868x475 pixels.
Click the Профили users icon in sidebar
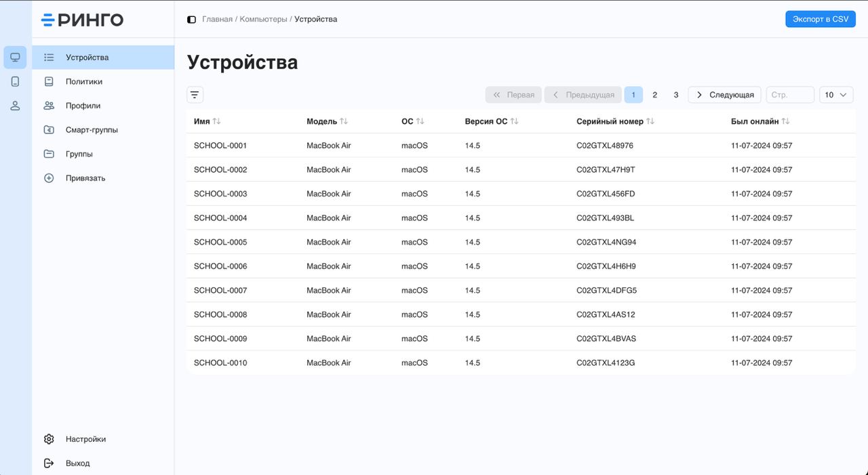coord(48,105)
